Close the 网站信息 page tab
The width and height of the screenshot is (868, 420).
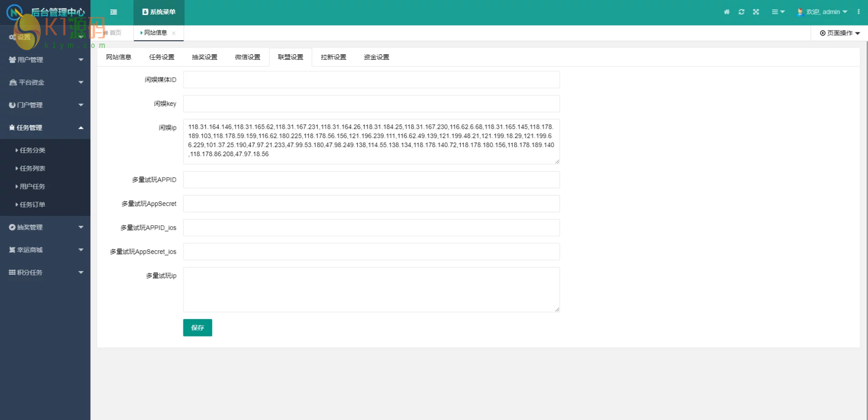174,33
